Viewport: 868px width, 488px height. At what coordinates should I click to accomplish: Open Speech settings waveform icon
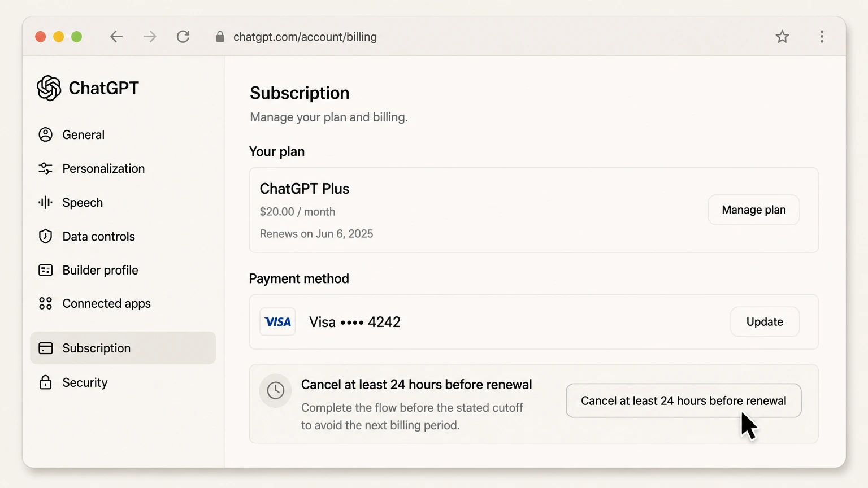46,202
